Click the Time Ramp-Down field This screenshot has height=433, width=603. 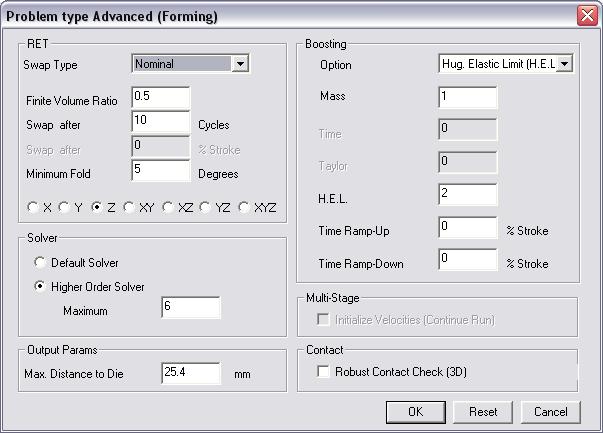coord(468,260)
